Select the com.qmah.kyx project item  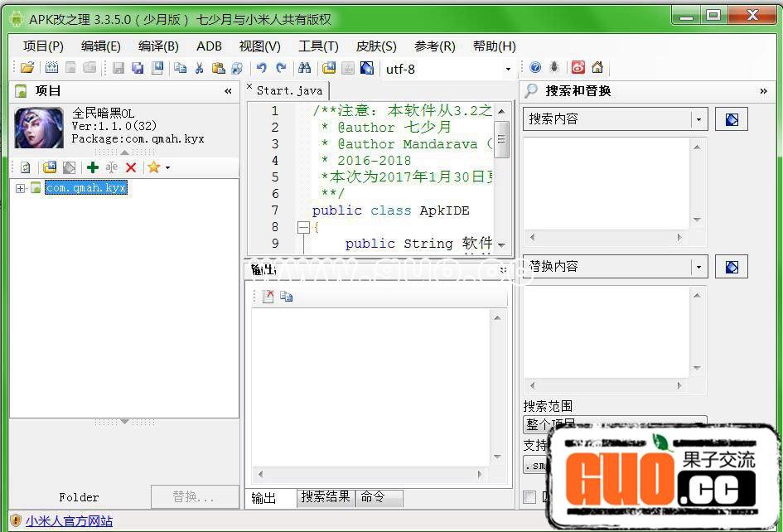(85, 188)
